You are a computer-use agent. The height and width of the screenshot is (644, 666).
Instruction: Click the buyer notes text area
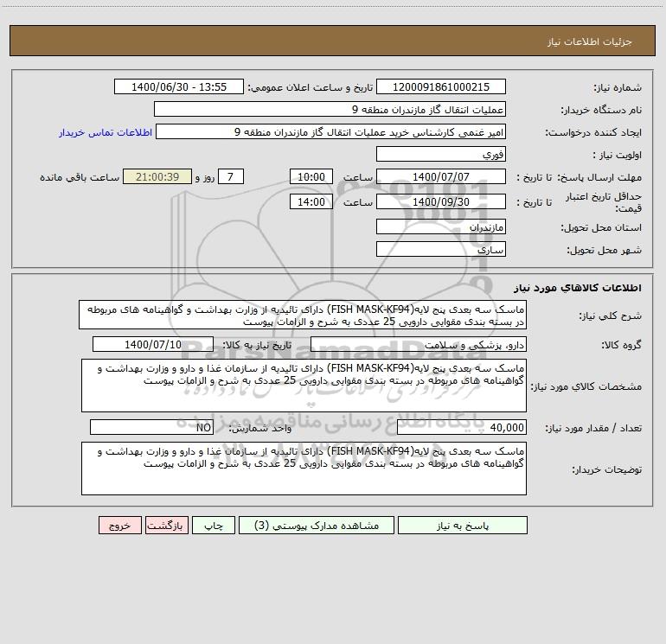tap(304, 469)
